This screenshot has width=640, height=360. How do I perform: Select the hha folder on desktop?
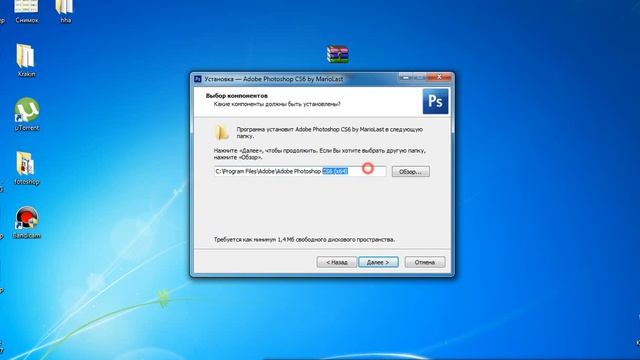[65, 11]
